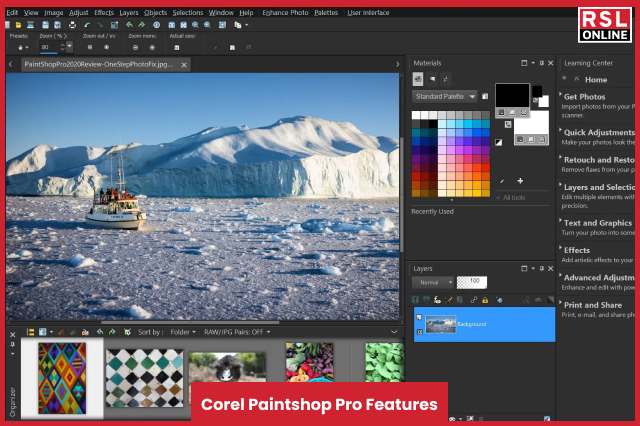Click the Undo arrow in the toolbar
The height and width of the screenshot is (426, 640).
click(87, 25)
